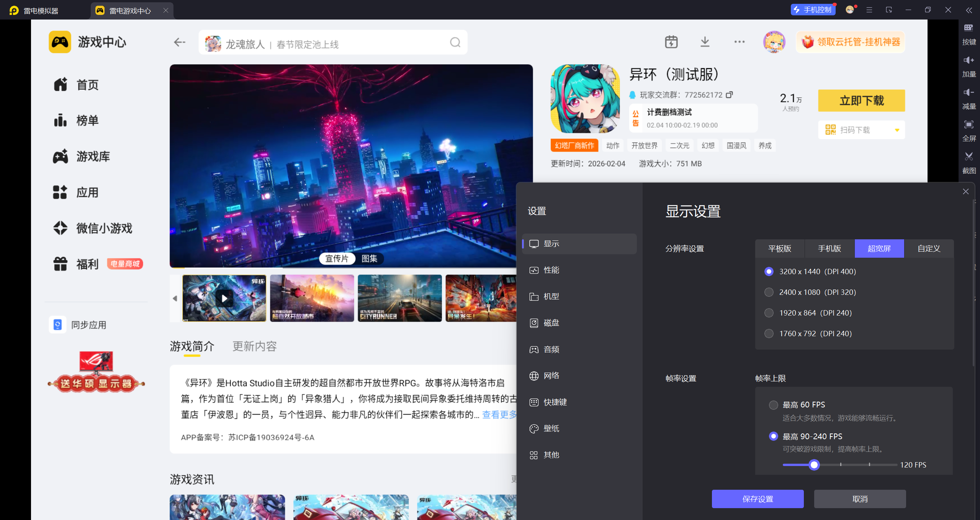Click the download manager arrow icon
The width and height of the screenshot is (980, 520).
705,42
